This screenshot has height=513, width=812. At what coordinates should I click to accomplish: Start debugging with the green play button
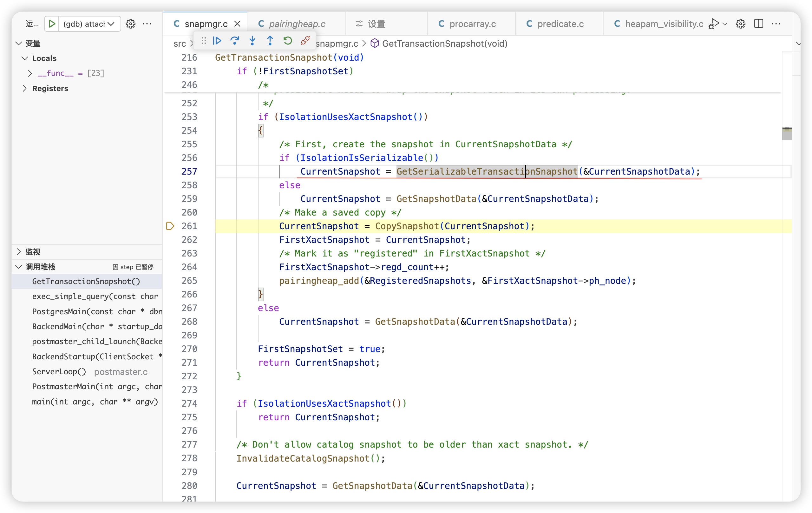[x=52, y=24]
